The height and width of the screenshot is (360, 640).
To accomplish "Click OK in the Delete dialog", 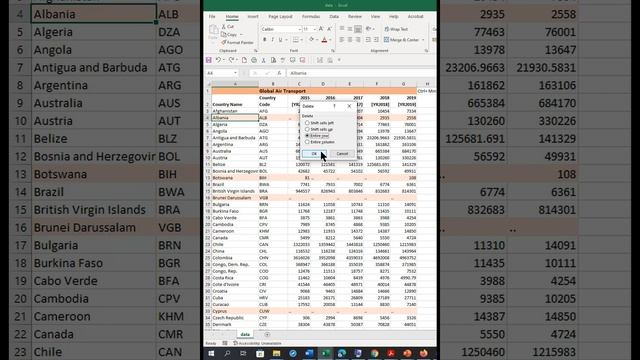I will coord(314,154).
